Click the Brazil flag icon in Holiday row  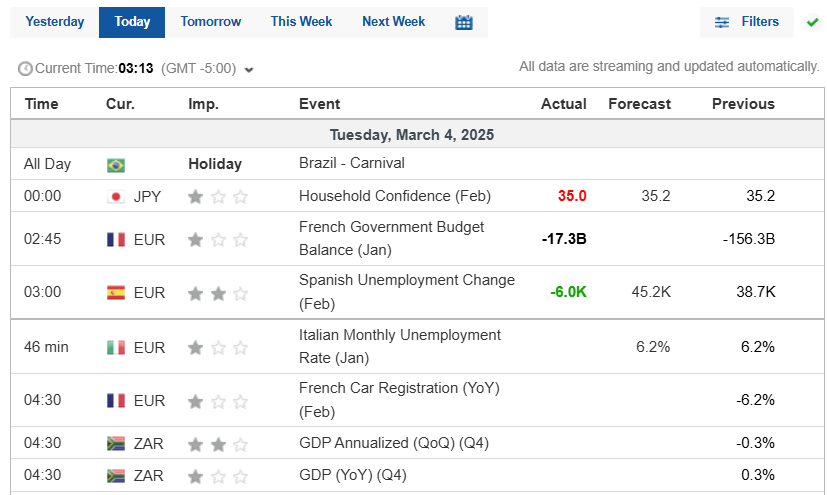pyautogui.click(x=116, y=165)
